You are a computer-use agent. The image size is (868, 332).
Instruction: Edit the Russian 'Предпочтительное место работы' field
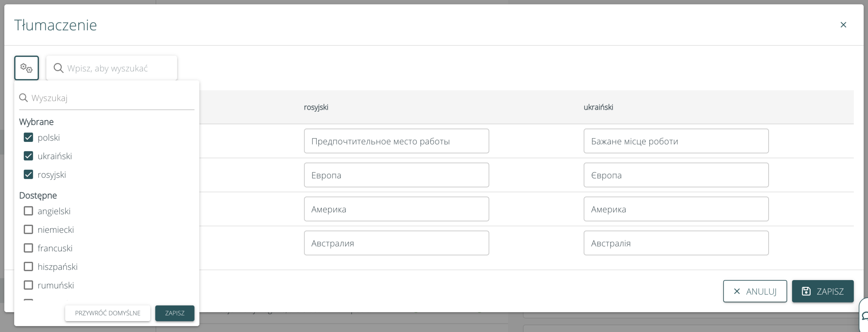(x=396, y=141)
